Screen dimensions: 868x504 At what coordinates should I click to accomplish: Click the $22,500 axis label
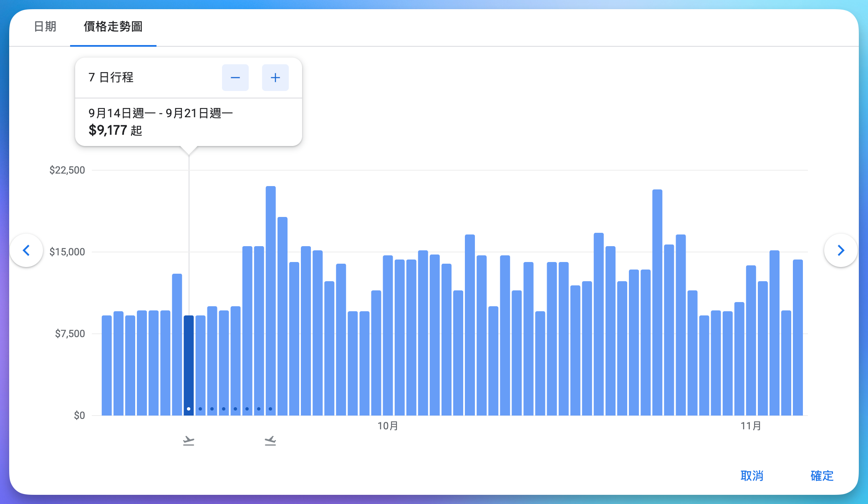(x=67, y=170)
